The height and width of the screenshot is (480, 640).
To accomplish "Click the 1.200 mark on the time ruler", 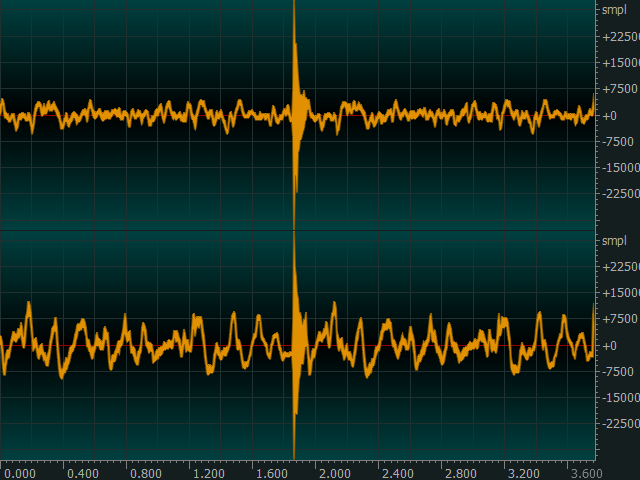I will pyautogui.click(x=208, y=472).
